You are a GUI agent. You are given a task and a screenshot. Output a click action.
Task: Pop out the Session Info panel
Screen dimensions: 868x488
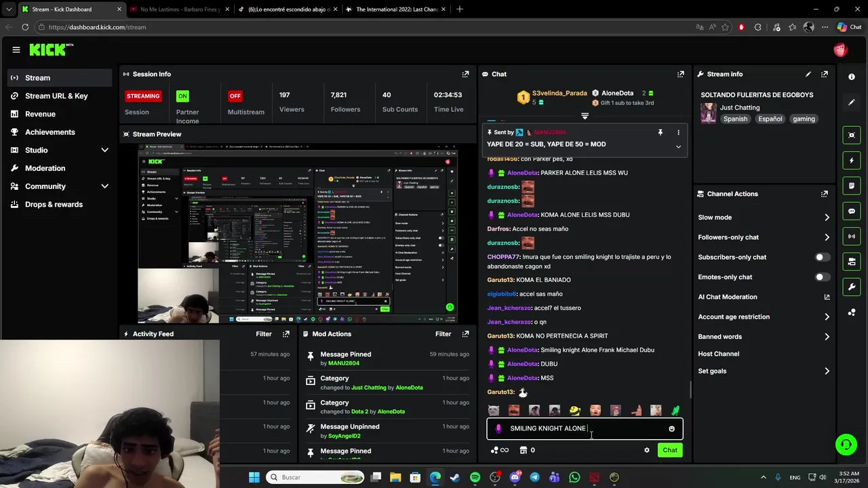[x=465, y=74]
